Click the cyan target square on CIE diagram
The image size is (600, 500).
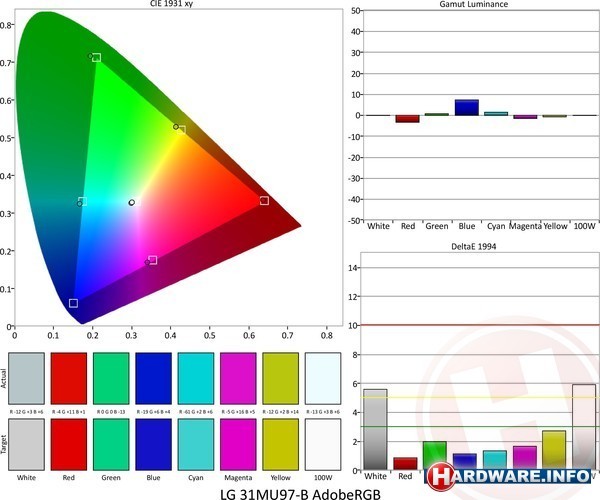pos(83,201)
